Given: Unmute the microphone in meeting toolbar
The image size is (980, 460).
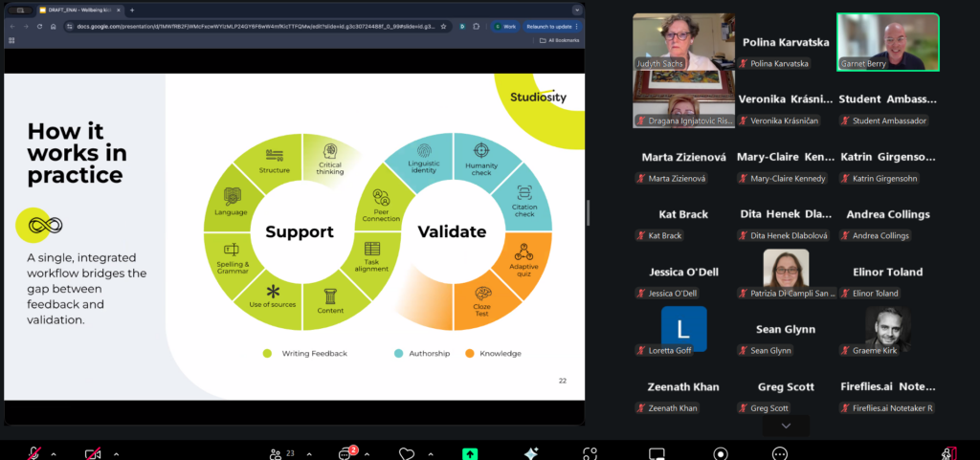Looking at the screenshot, I should pyautogui.click(x=35, y=453).
